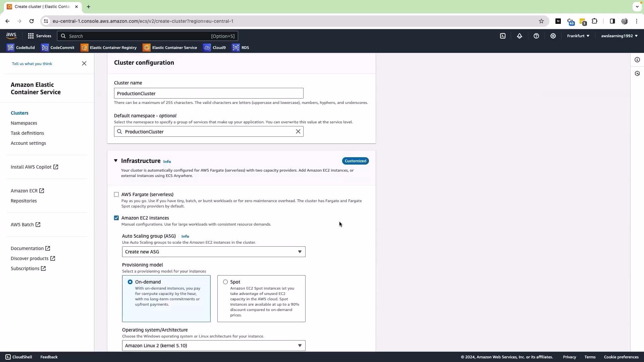Open the Elastic Container Service shortcut
This screenshot has width=644, height=362.
[x=170, y=48]
